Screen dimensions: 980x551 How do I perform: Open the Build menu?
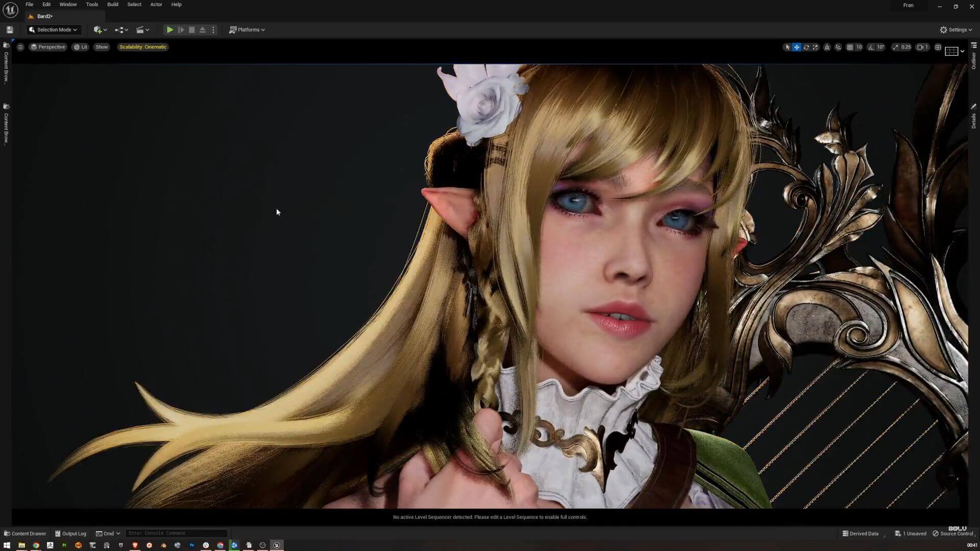112,5
